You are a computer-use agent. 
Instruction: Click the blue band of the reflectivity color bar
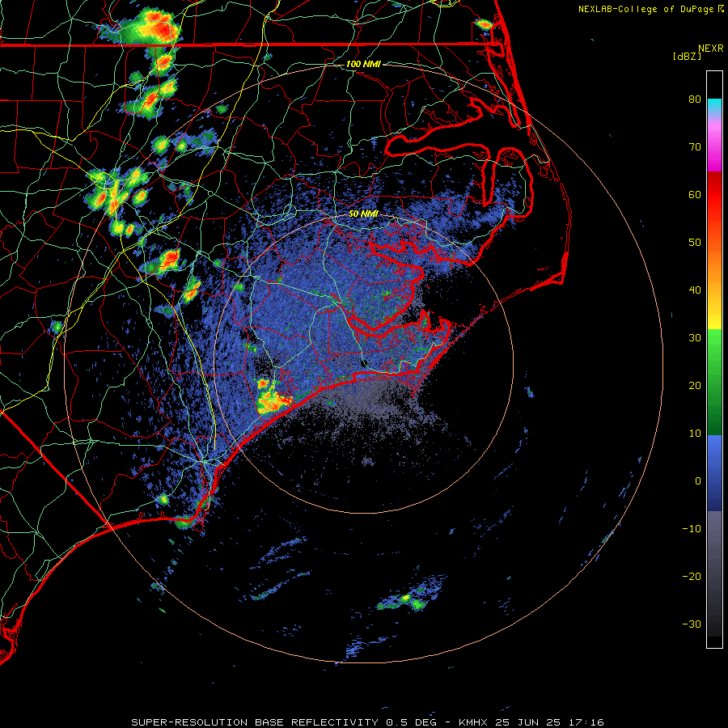click(x=714, y=472)
